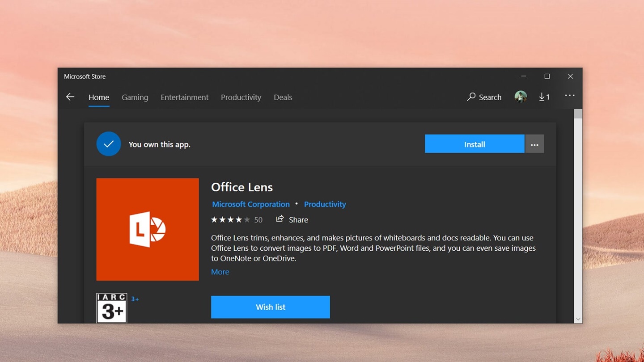Click the Share icon
The width and height of the screenshot is (644, 362).
coord(280,219)
